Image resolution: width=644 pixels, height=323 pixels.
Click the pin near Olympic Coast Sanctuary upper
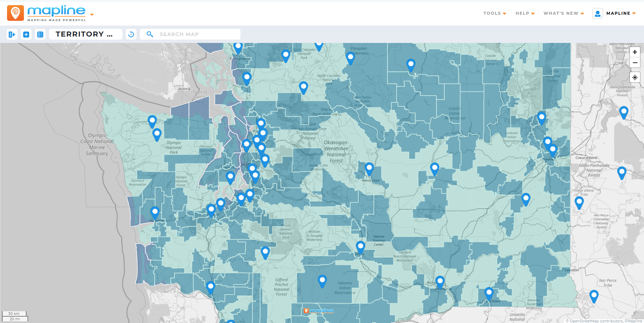pyautogui.click(x=152, y=122)
